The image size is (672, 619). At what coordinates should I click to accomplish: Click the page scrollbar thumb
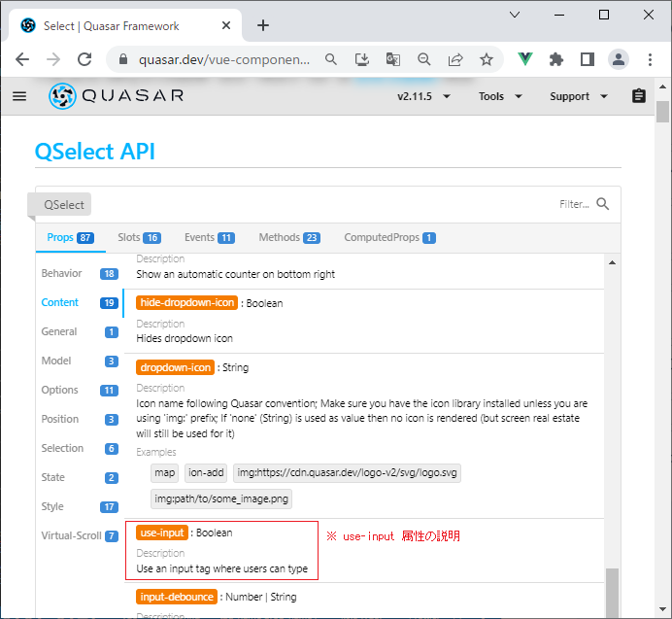662,112
